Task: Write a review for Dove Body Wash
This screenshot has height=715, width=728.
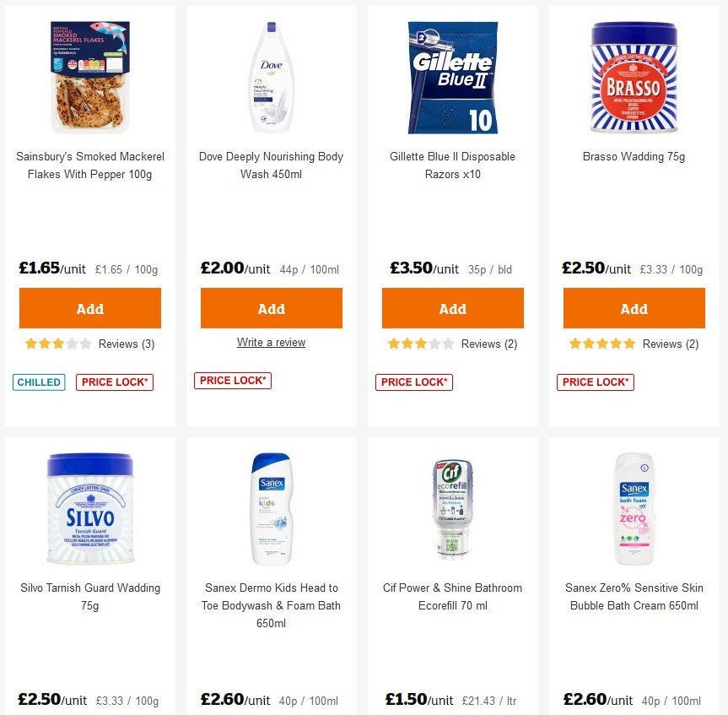Action: pyautogui.click(x=271, y=342)
